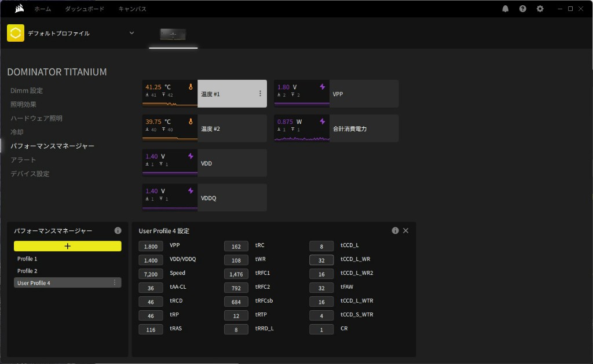Screen dimensions: 593x364
Task: Expand the デフォルトプロファイル dropdown chevron
Action: [131, 33]
